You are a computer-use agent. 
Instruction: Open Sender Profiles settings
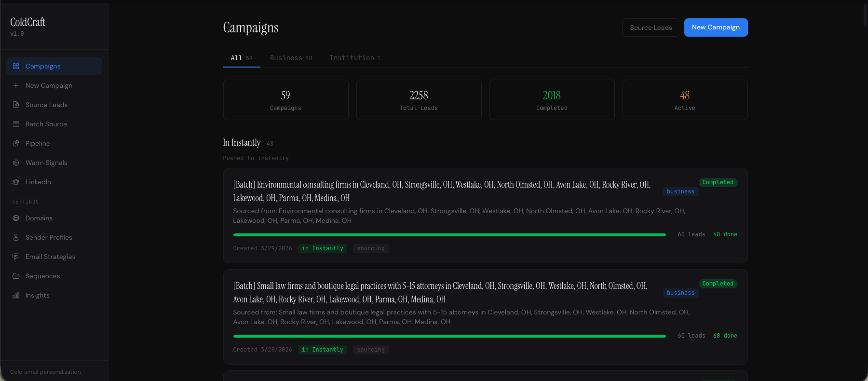[54, 237]
